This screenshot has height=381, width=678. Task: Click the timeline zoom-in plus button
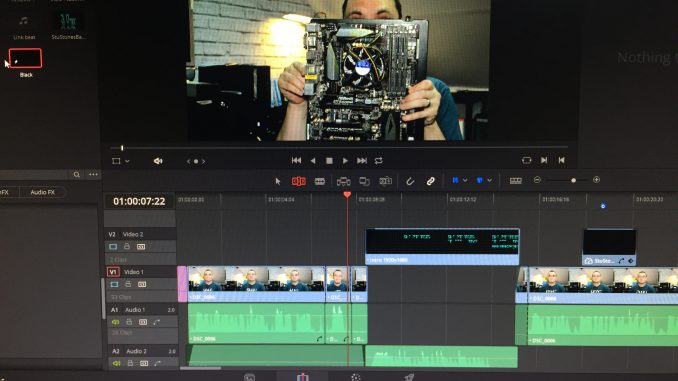click(x=596, y=180)
